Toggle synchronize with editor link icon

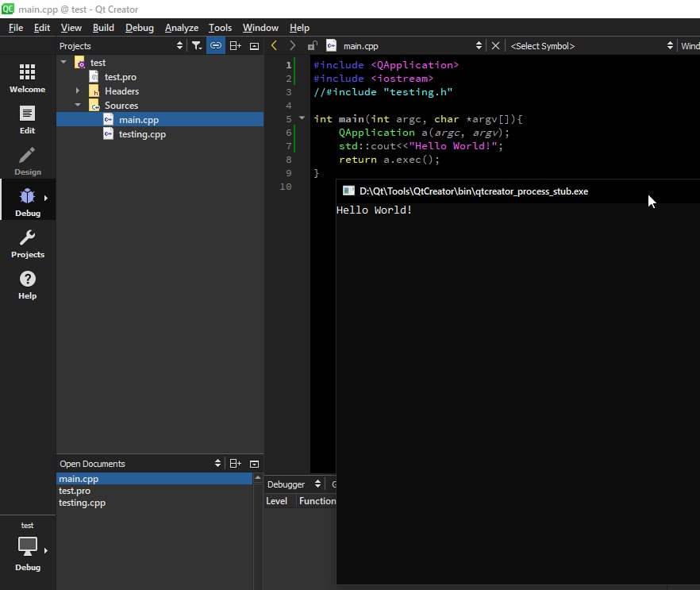pos(216,45)
